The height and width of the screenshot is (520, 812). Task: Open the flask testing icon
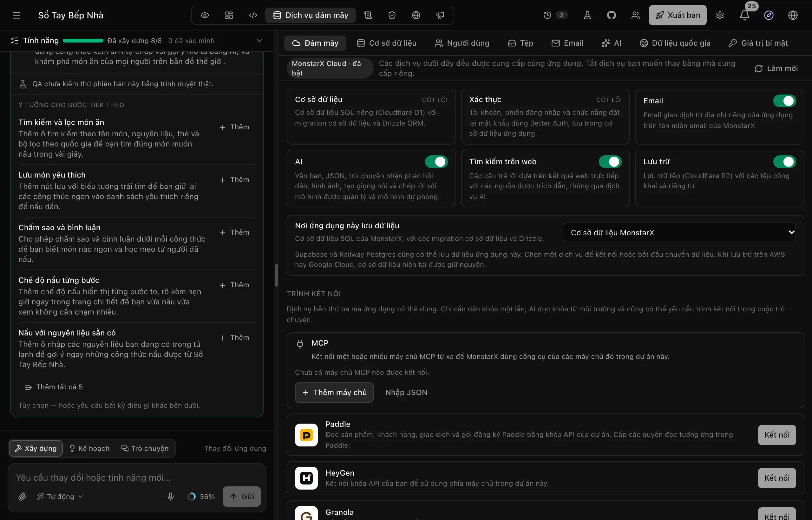[587, 15]
